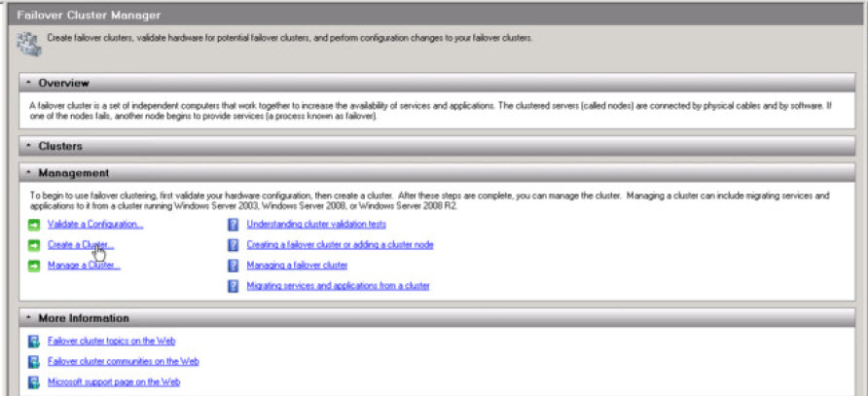This screenshot has width=868, height=396.
Task: Click green arrow icon beside Validate a Configuration
Action: pyautogui.click(x=34, y=225)
